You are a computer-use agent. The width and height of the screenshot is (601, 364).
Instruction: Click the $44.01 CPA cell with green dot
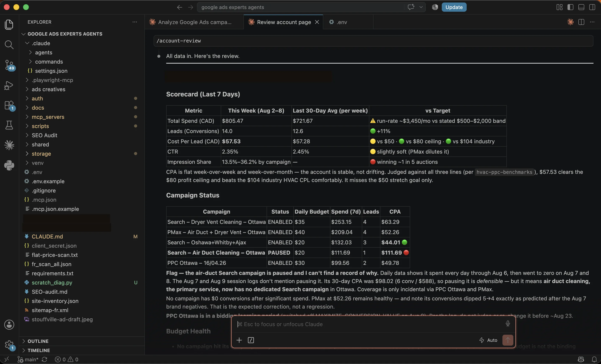pyautogui.click(x=395, y=242)
